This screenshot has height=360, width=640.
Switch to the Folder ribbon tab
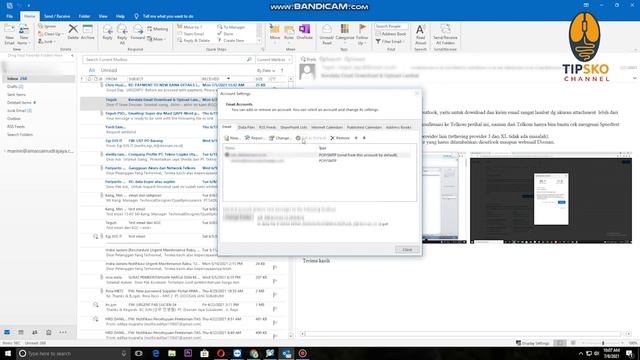pos(84,16)
